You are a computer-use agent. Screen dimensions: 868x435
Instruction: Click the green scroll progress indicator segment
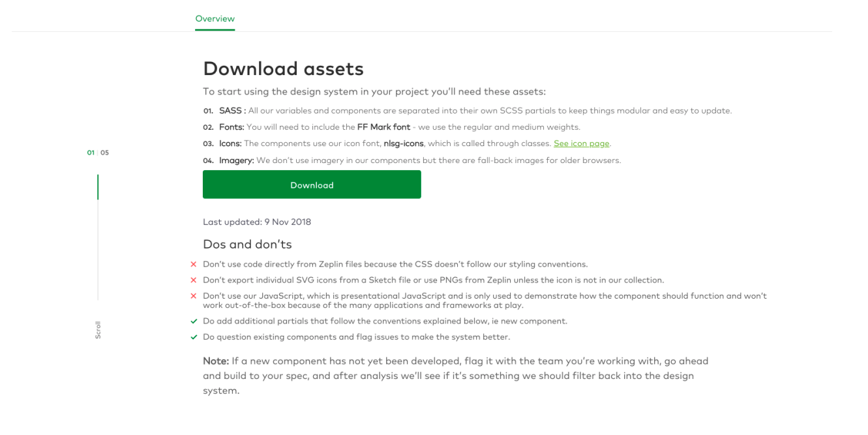point(98,187)
